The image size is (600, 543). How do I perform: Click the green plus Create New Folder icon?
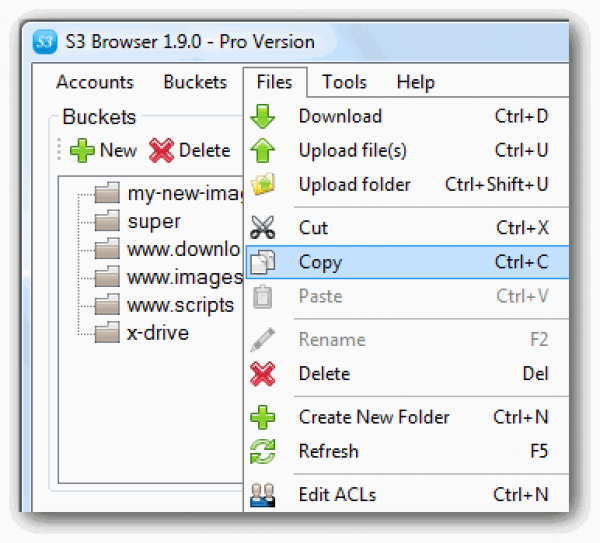tap(262, 417)
